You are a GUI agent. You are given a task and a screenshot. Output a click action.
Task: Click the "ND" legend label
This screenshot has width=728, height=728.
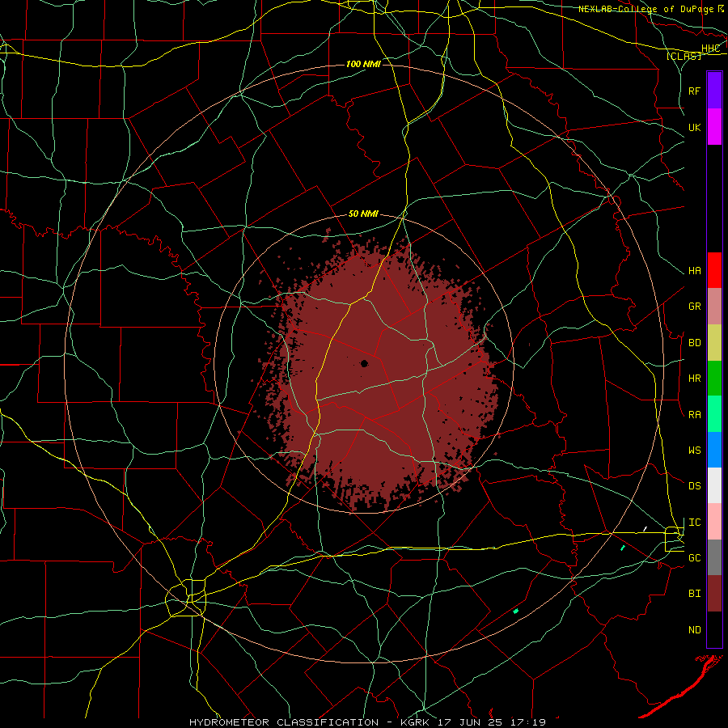coord(694,630)
